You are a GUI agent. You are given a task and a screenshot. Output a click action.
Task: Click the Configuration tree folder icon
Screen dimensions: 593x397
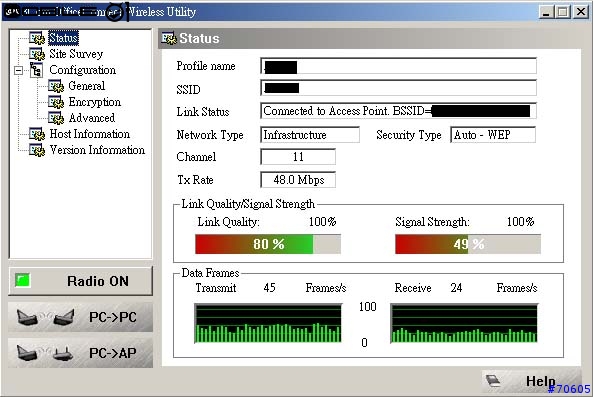36,70
